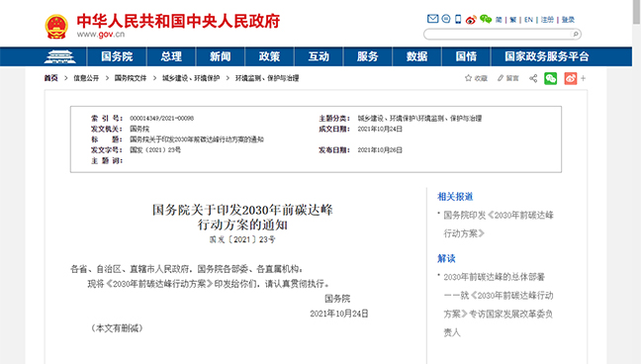Click the national emblem logo
The width and height of the screenshot is (641, 364).
coord(56,27)
